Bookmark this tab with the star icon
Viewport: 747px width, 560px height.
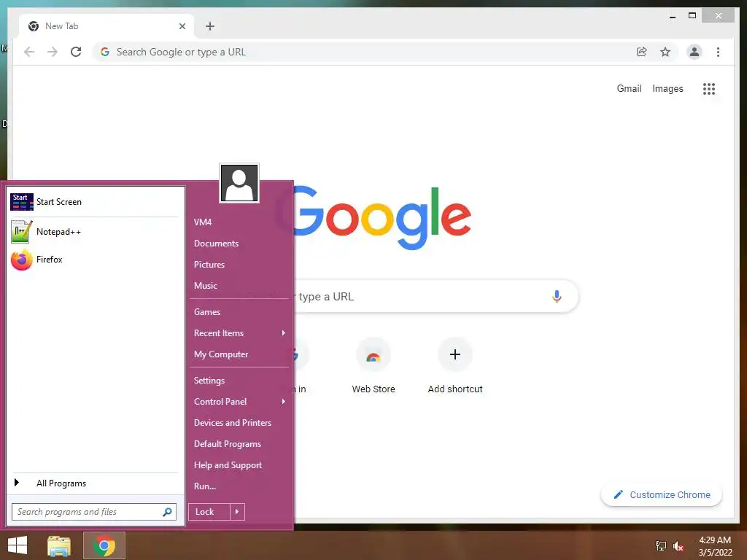coord(665,52)
